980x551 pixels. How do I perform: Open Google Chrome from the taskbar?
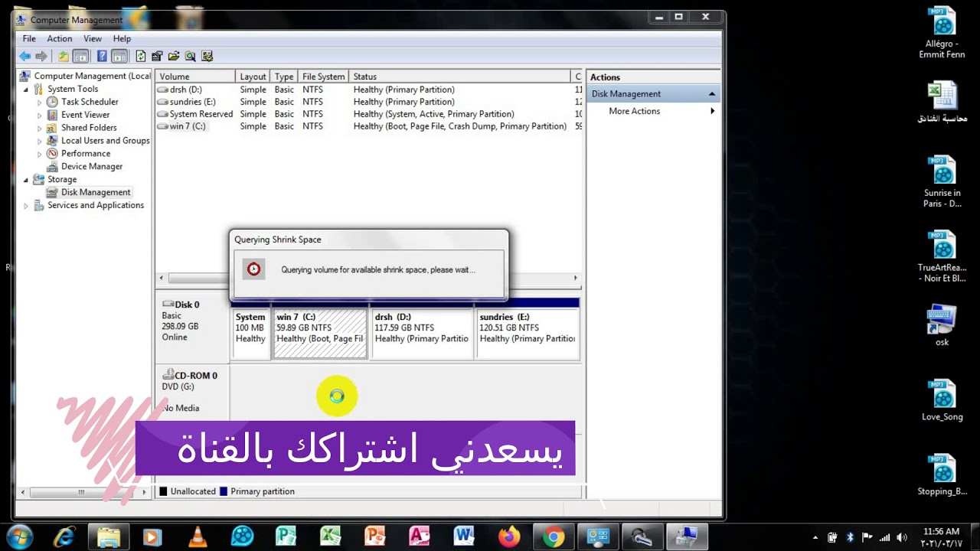point(553,537)
